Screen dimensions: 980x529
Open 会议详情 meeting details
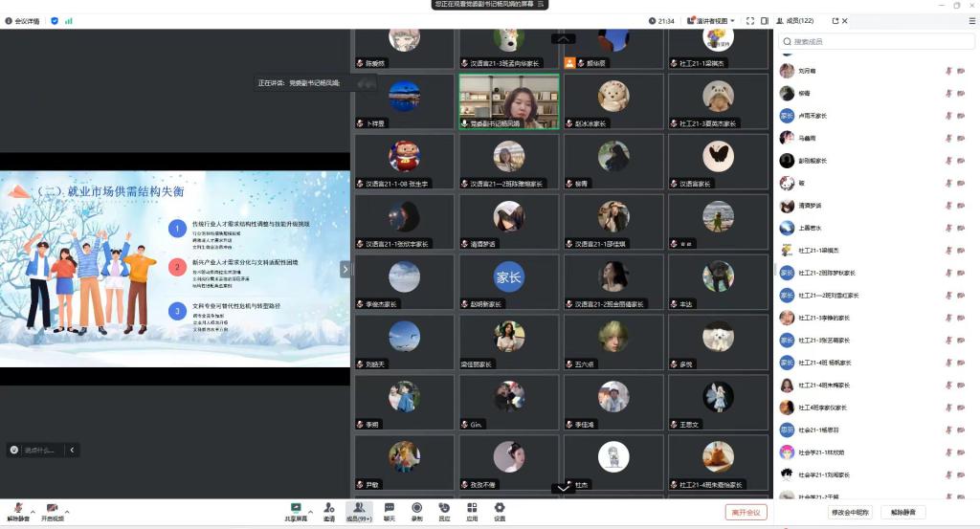[22, 20]
